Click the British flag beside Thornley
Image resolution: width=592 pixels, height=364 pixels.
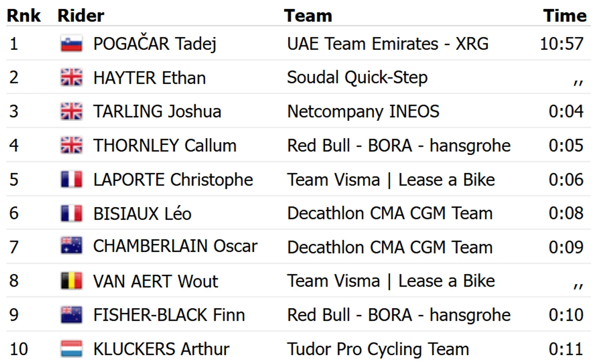point(72,146)
